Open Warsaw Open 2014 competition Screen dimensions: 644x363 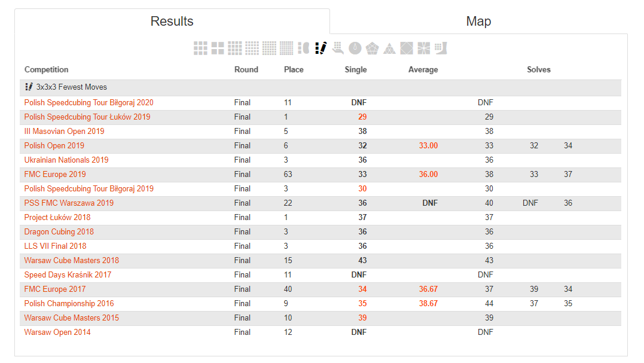[57, 333]
